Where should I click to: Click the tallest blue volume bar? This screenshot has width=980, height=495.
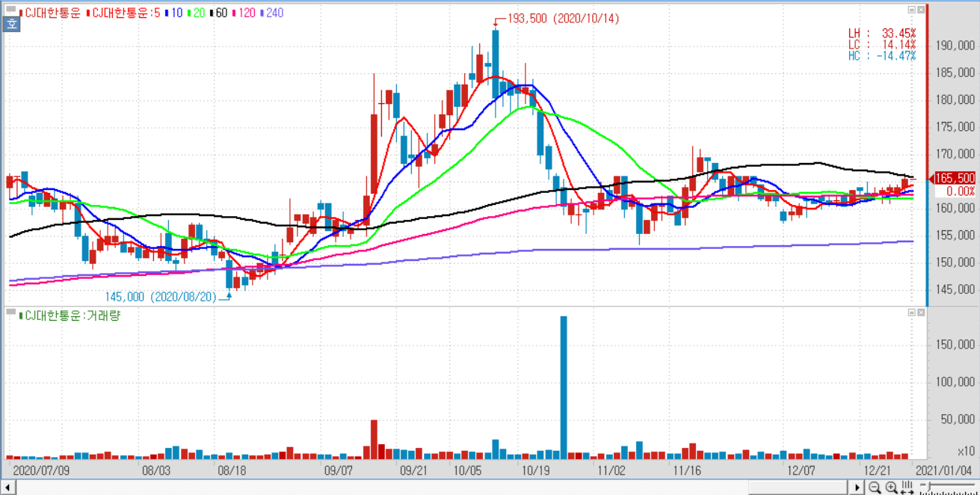564,387
